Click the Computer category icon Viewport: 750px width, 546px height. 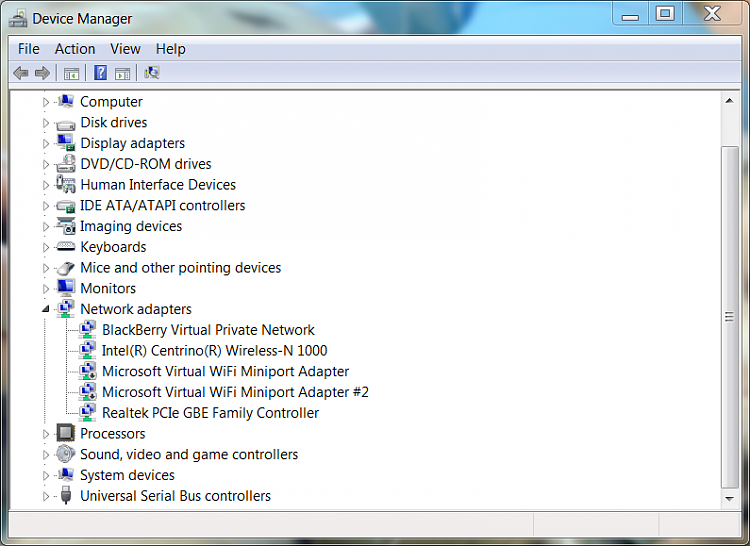pyautogui.click(x=66, y=101)
